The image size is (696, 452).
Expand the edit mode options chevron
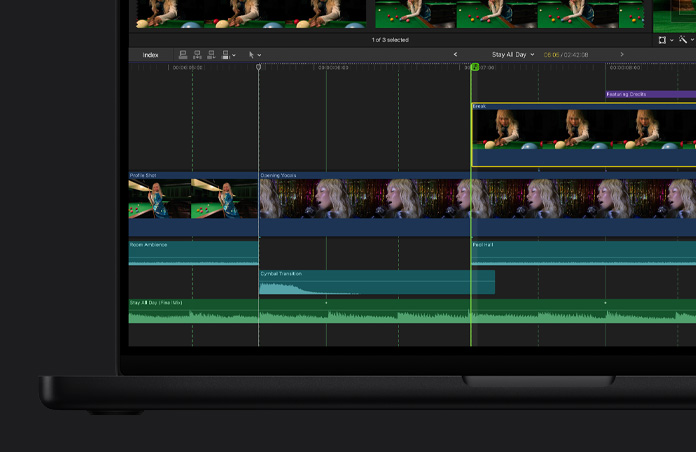(234, 55)
